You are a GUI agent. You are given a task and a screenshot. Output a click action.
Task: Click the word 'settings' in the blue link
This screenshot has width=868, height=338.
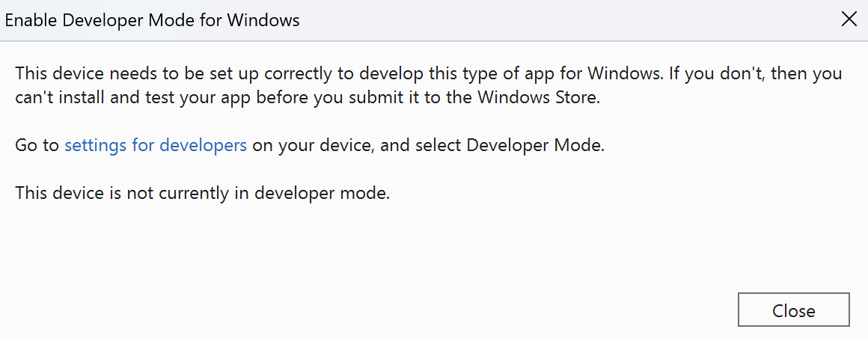(x=96, y=146)
